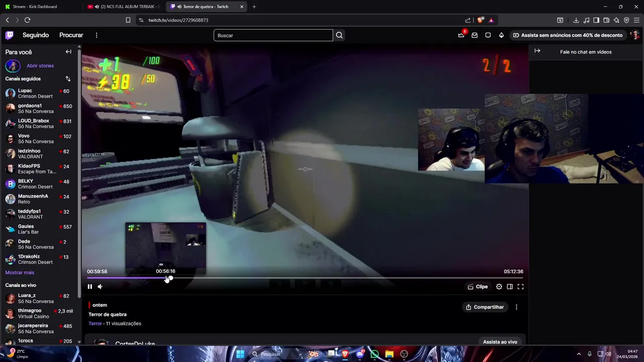
Task: Open the user profile avatar
Action: tap(635, 35)
